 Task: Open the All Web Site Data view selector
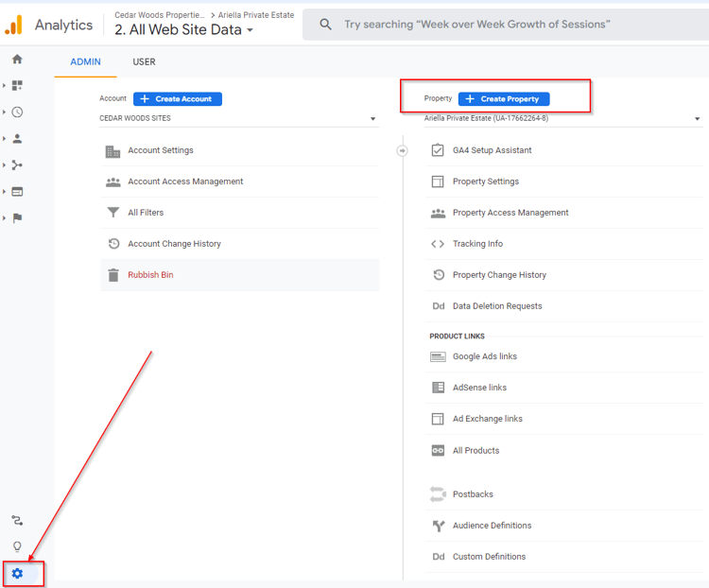(x=183, y=30)
